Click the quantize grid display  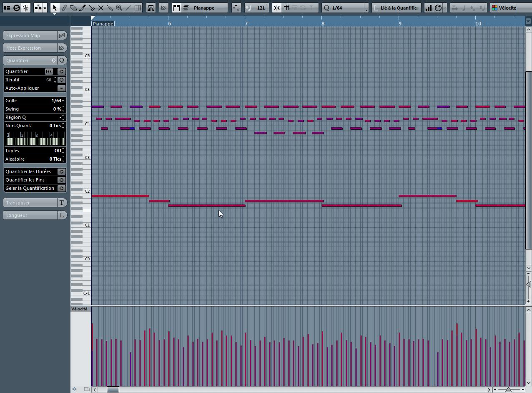(35, 138)
